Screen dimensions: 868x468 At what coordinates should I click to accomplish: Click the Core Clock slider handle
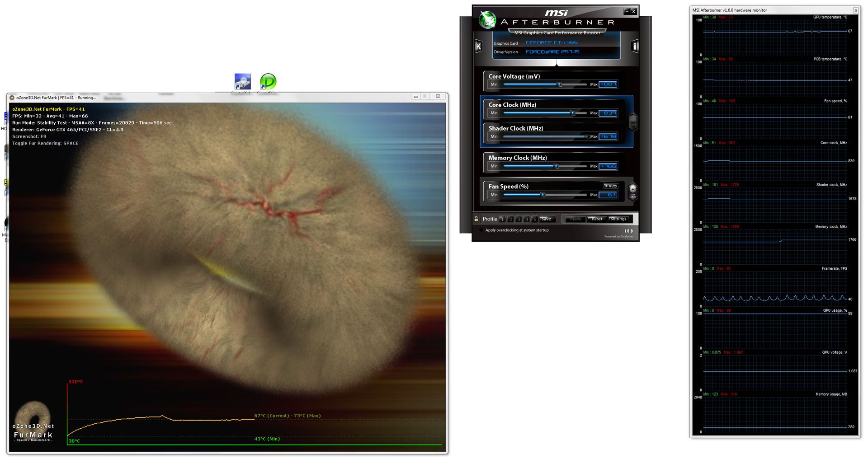(x=573, y=113)
